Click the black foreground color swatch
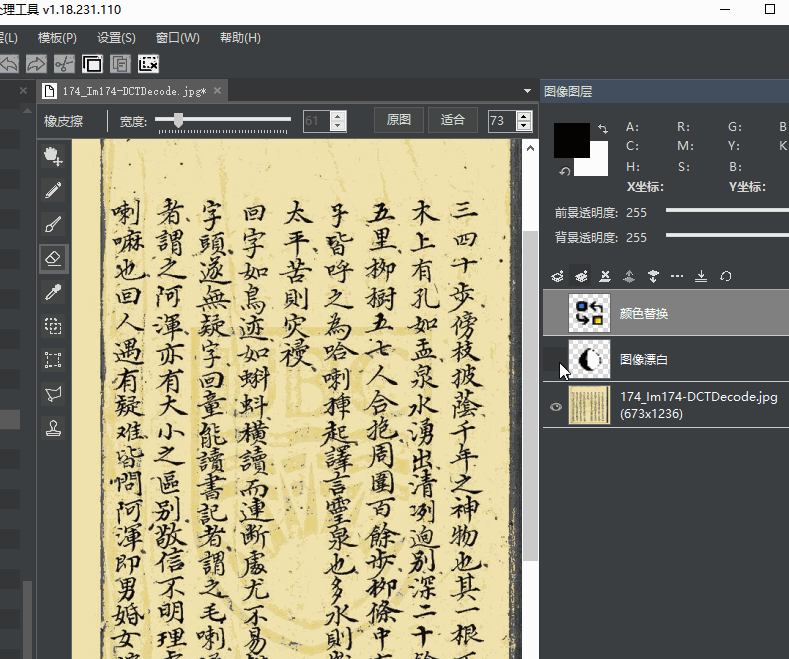 pos(572,140)
